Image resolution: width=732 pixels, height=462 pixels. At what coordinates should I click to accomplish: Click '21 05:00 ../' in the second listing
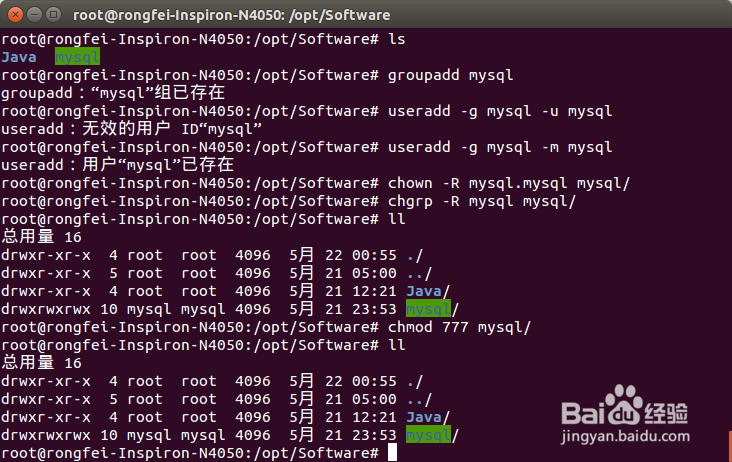[379, 399]
